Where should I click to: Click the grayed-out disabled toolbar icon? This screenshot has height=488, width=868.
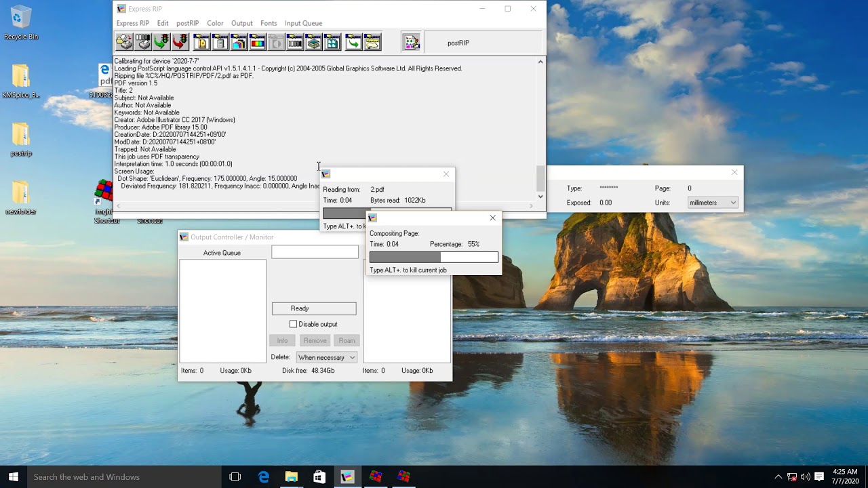coord(276,43)
